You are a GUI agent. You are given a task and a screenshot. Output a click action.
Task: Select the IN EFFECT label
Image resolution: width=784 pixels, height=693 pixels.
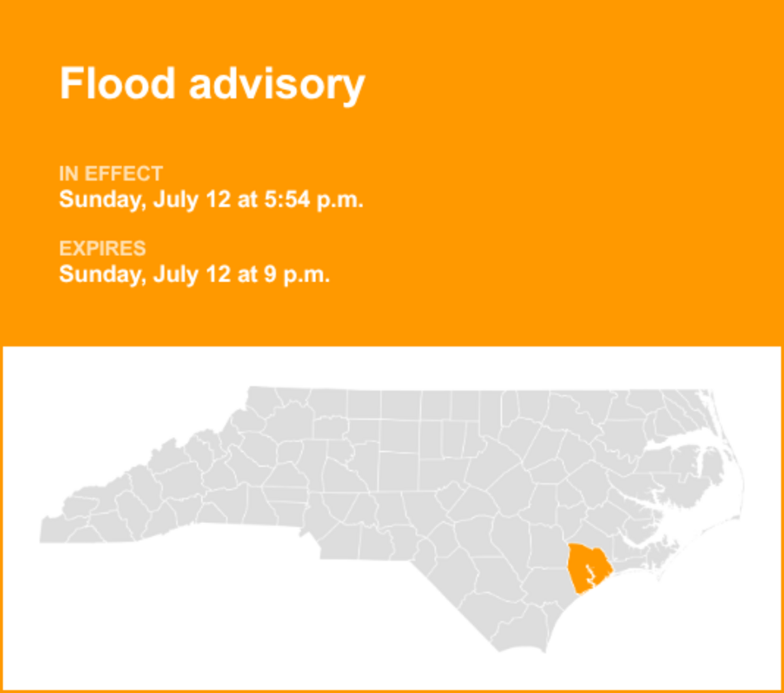[x=111, y=174]
